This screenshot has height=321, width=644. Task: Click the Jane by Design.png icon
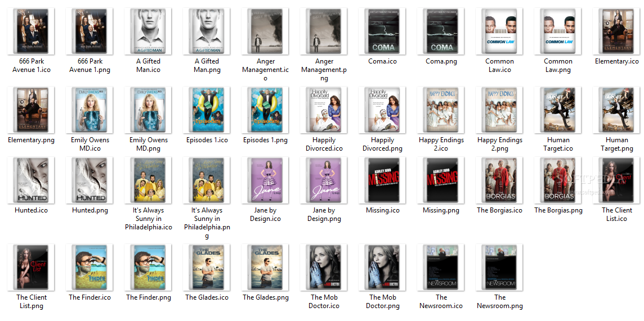point(324,180)
